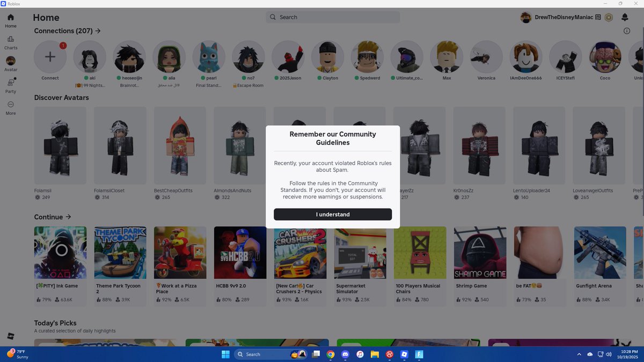Open Charts in the left sidebar

click(11, 43)
